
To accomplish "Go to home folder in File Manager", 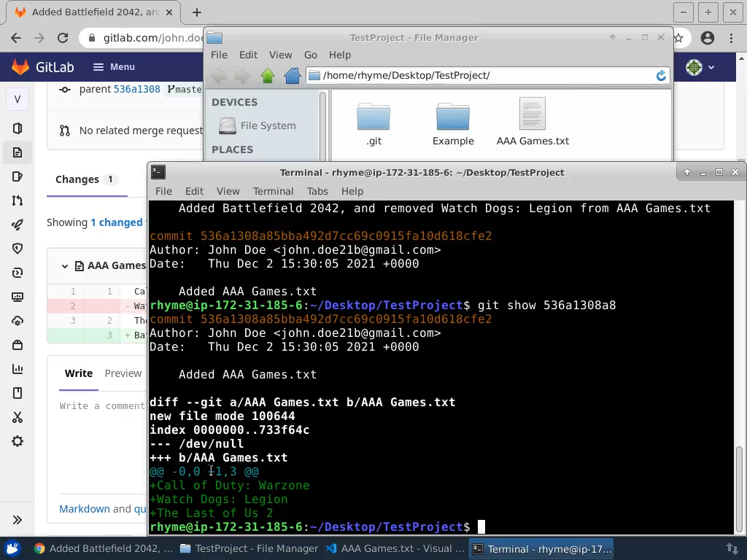I will pos(293,75).
